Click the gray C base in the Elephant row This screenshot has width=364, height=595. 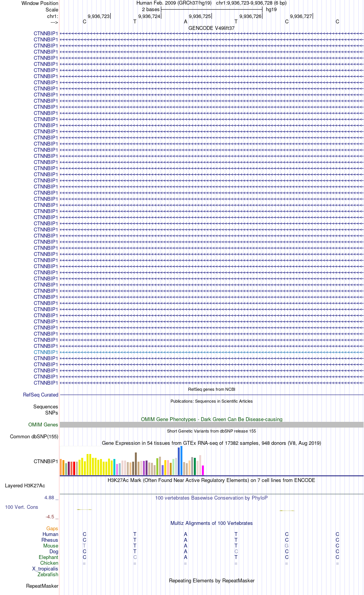point(135,557)
